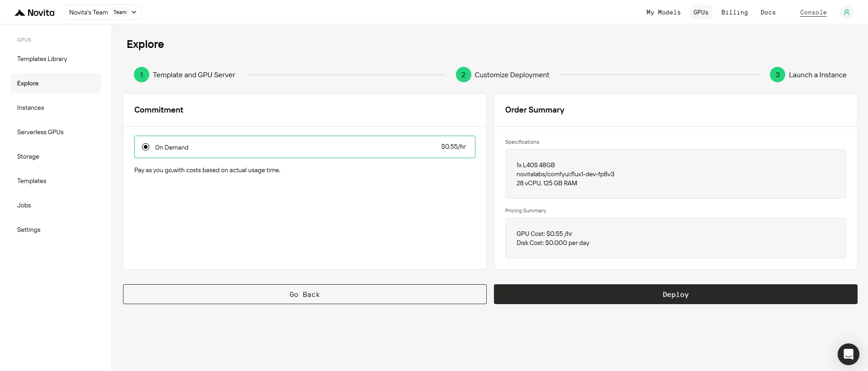
Task: Click the Commitment heading
Action: pos(159,110)
